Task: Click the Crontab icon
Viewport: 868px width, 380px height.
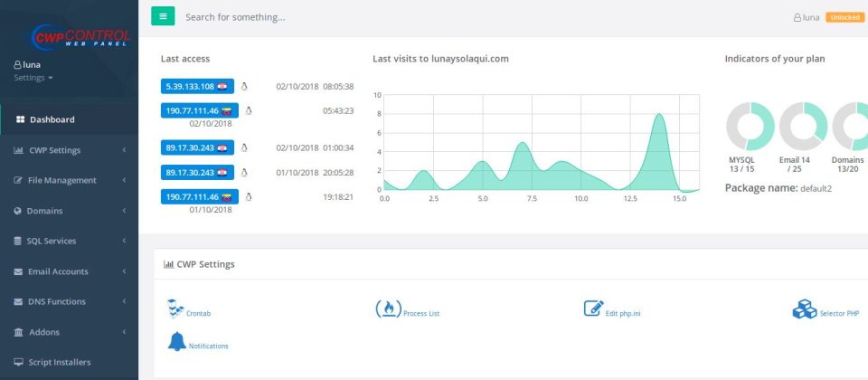Action: [x=175, y=309]
